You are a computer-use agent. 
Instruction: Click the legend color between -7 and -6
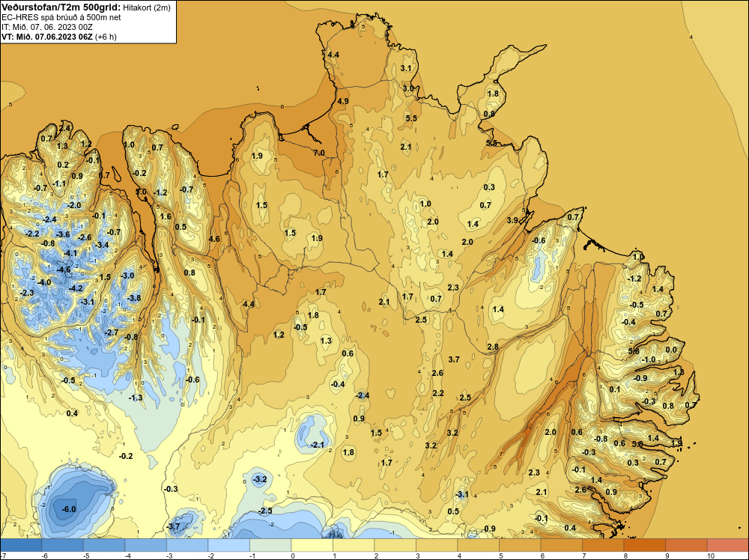click(21, 545)
